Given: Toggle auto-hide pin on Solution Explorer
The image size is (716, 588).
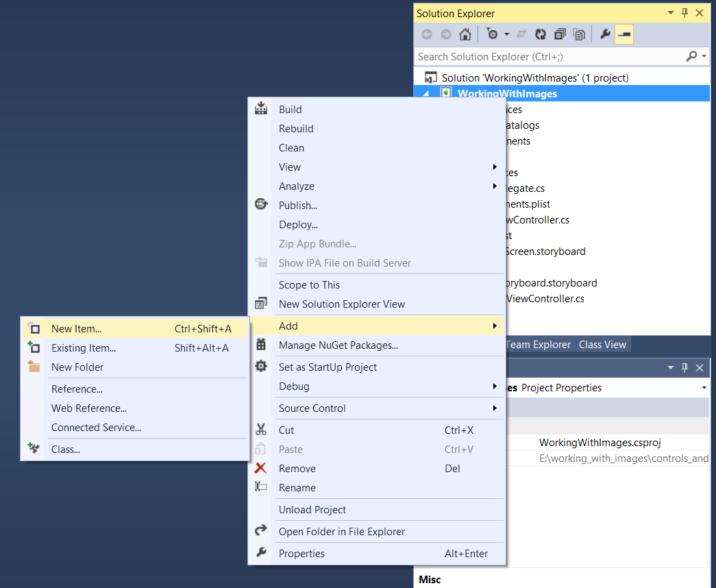Looking at the screenshot, I should [684, 13].
